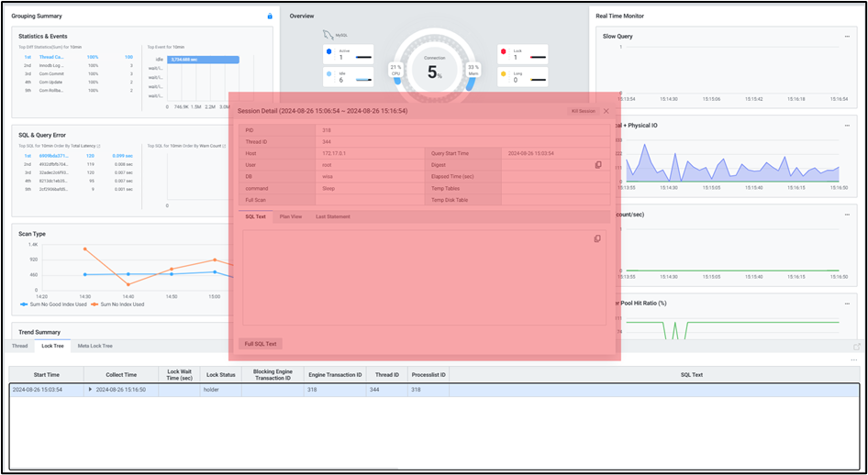Screen dimensions: 868x475
Task: Pop out the bottom lock panel
Action: point(857,347)
